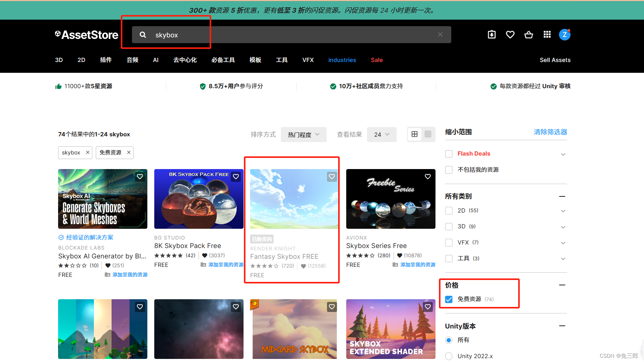This screenshot has height=362, width=644.
Task: Favorite Midgard Skybox heart icon
Action: (332, 307)
